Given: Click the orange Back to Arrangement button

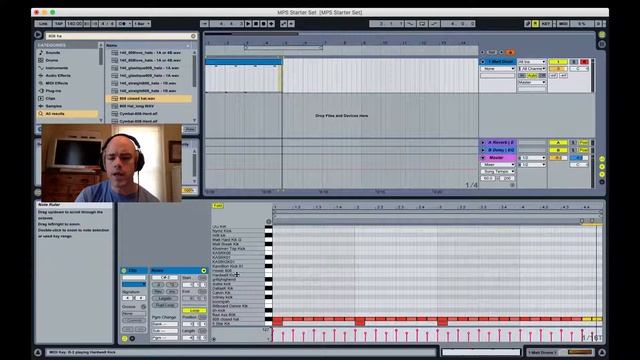Looking at the screenshot, I should 510,52.
